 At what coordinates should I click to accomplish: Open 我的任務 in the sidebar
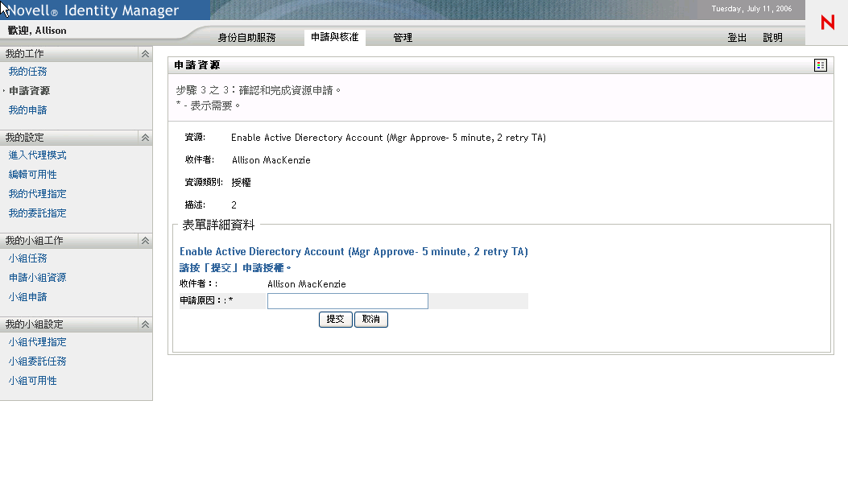[x=27, y=72]
